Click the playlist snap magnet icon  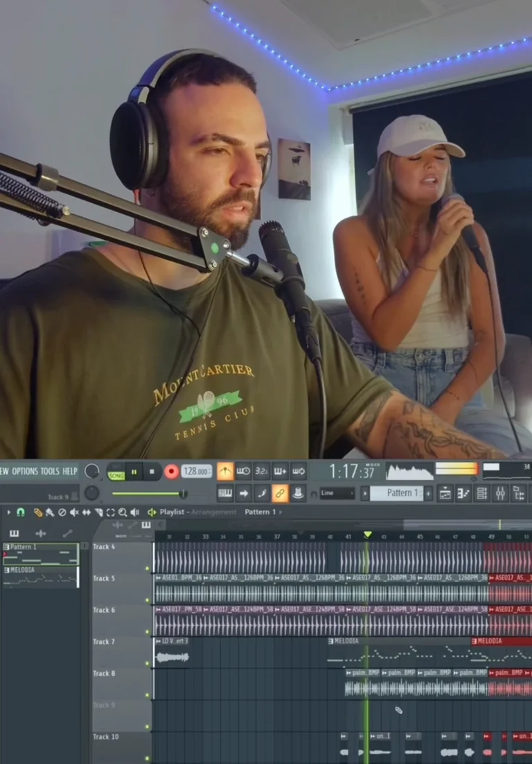click(21, 512)
